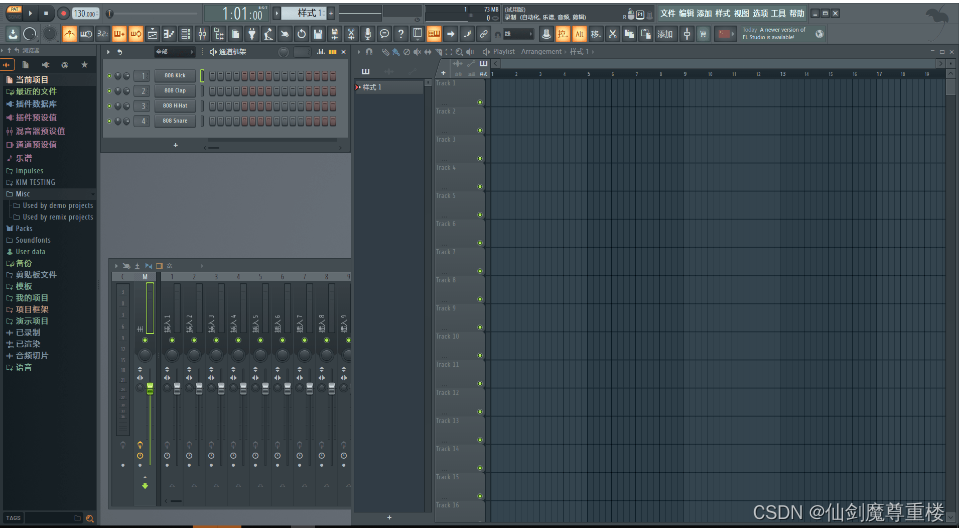Click the magnet snap icon in playlist toolbar
Image resolution: width=961 pixels, height=532 pixels.
coord(369,52)
